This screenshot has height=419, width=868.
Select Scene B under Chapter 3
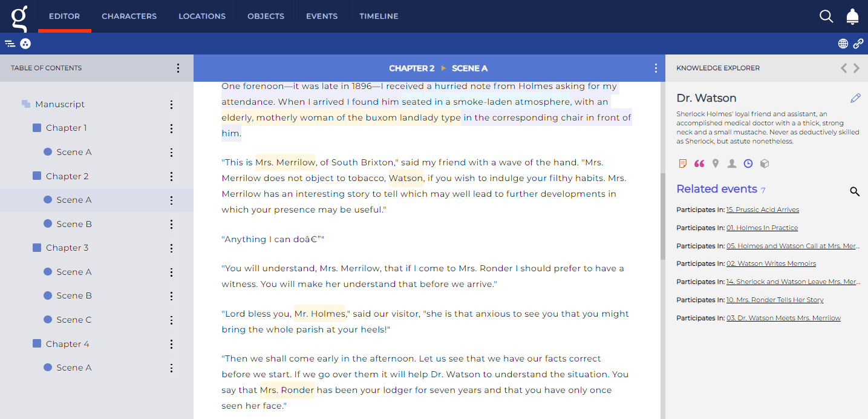pyautogui.click(x=74, y=295)
